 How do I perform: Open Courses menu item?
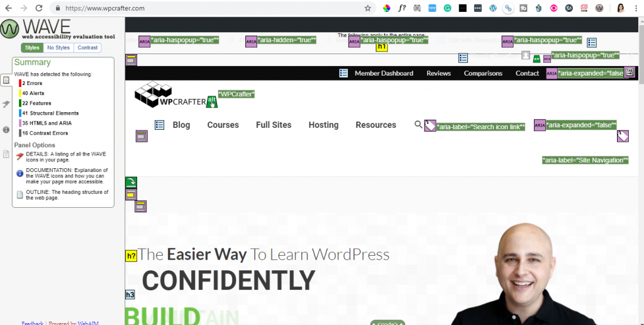click(x=223, y=125)
